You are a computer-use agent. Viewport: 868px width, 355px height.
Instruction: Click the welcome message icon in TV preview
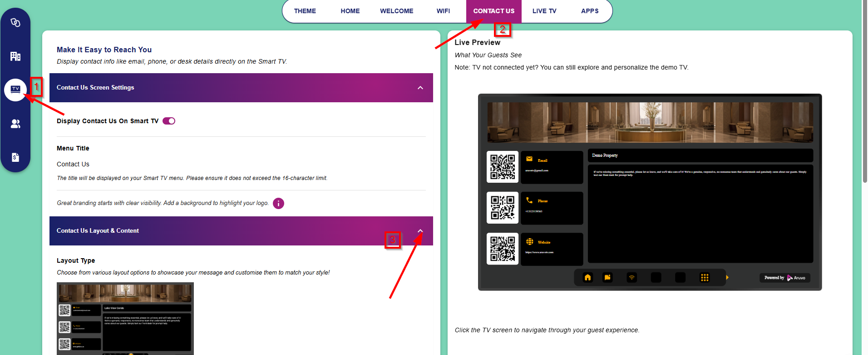pos(607,277)
